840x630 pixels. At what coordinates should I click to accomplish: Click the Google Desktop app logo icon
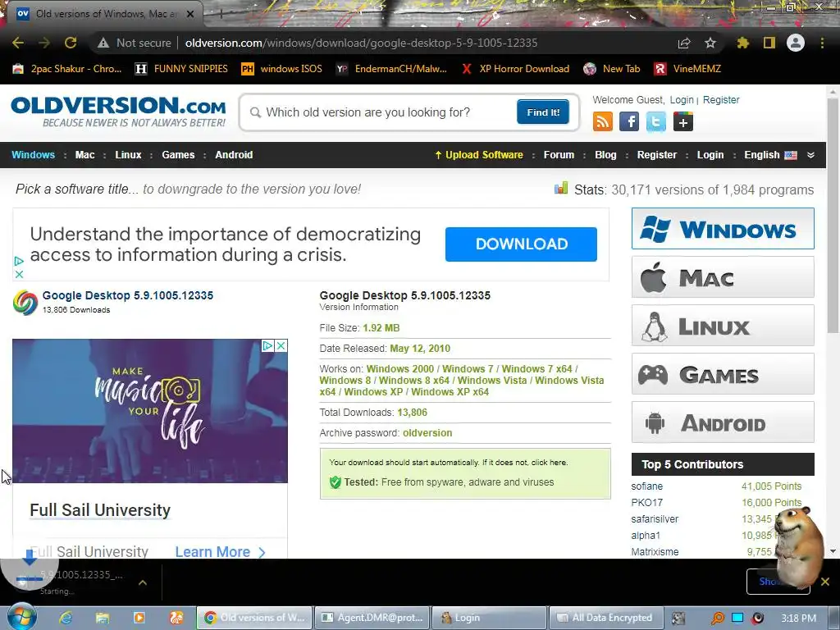click(x=25, y=302)
